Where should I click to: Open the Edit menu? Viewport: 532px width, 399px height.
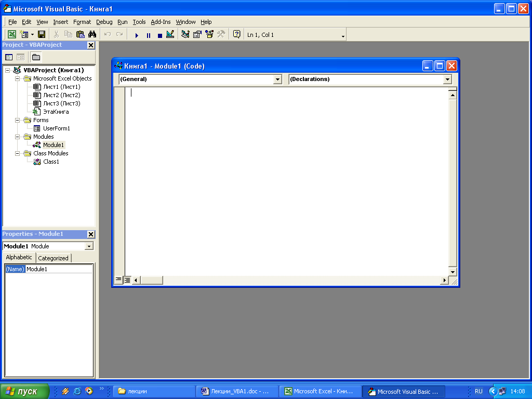[26, 22]
